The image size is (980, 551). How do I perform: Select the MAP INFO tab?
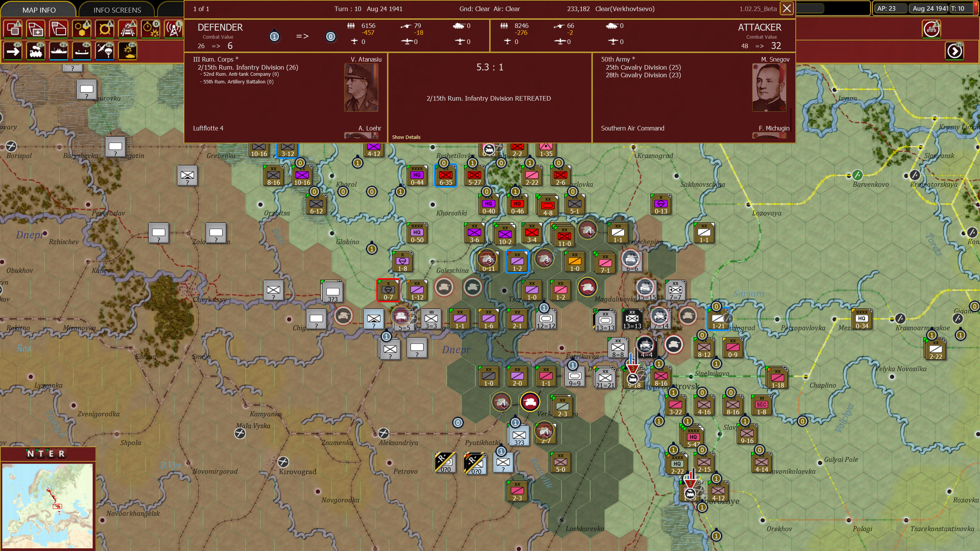39,10
